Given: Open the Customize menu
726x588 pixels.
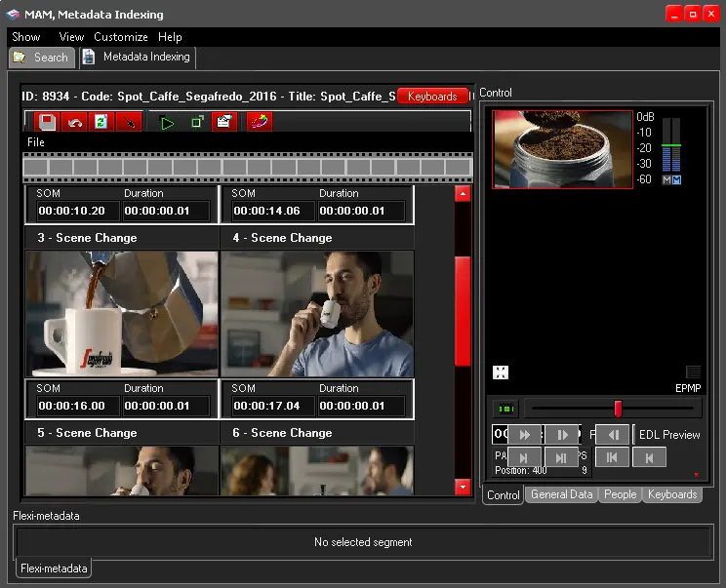Looking at the screenshot, I should click(121, 37).
